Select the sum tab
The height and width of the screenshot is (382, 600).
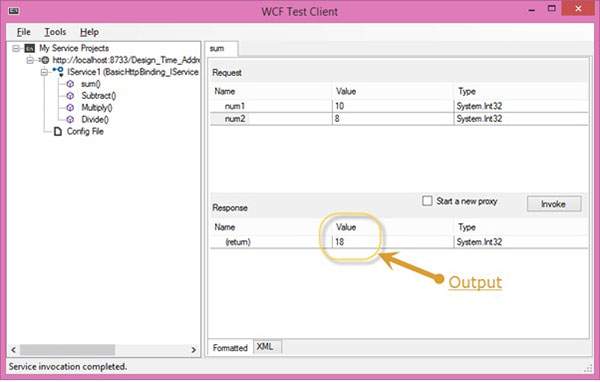point(221,49)
